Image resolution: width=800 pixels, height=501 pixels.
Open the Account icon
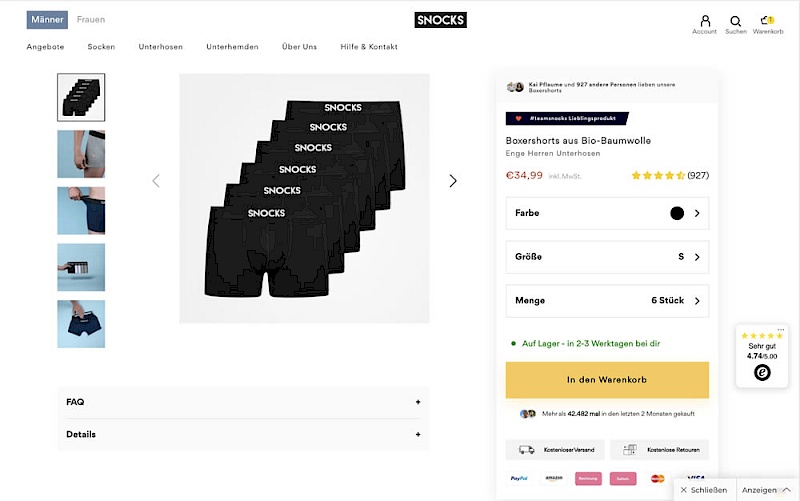[704, 21]
